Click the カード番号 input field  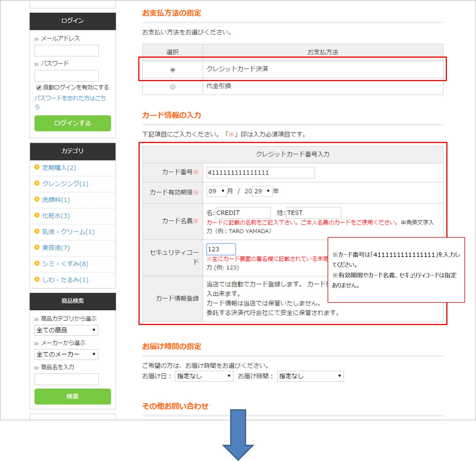point(260,173)
